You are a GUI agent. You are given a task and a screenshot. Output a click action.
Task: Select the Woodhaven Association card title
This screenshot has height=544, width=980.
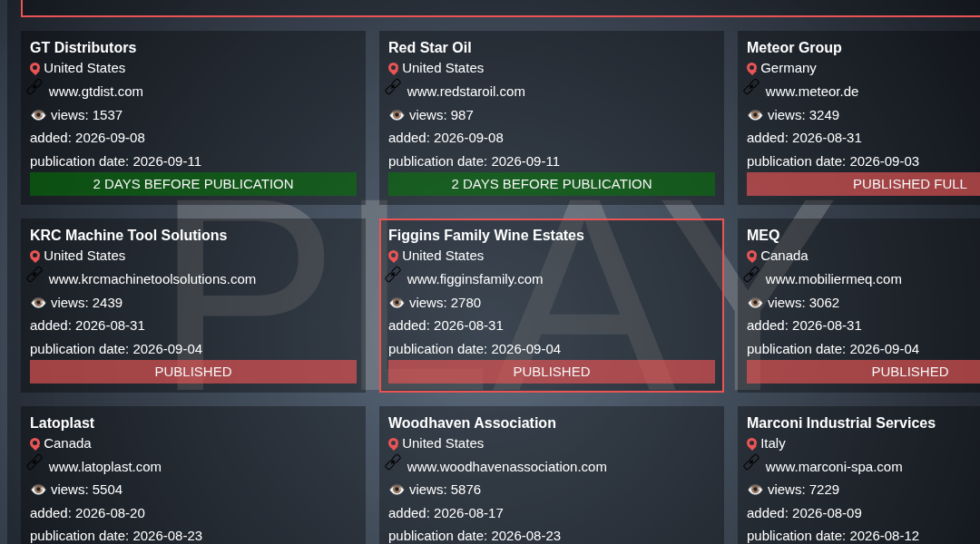pyautogui.click(x=472, y=423)
